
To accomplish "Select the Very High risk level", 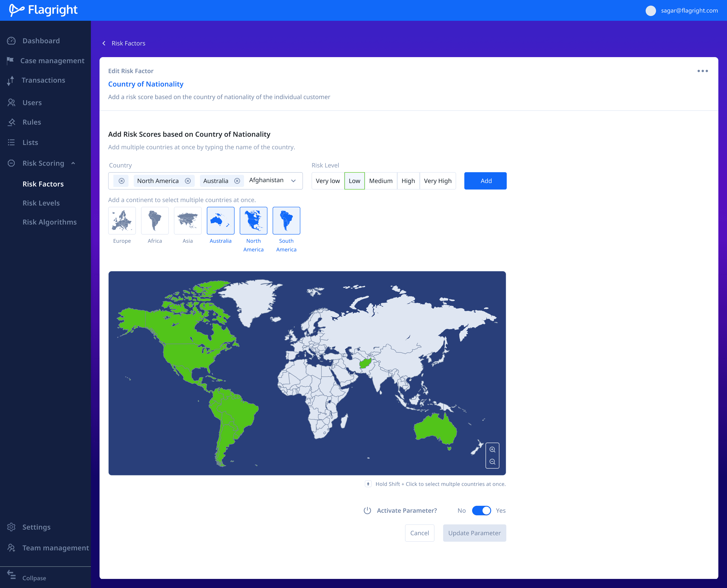I will [x=437, y=181].
